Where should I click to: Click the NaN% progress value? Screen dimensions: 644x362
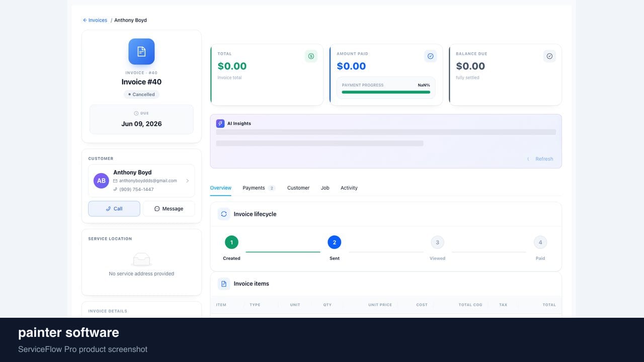[424, 85]
